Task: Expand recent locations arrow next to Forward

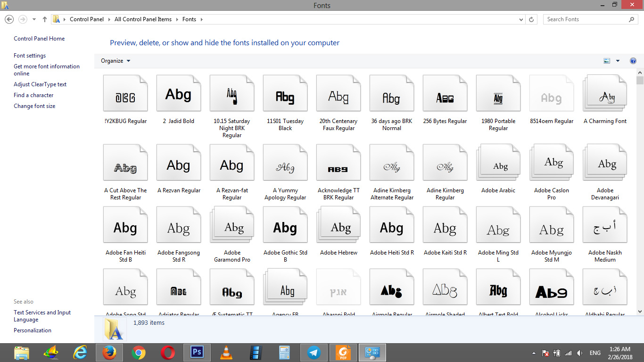Action: tap(34, 19)
